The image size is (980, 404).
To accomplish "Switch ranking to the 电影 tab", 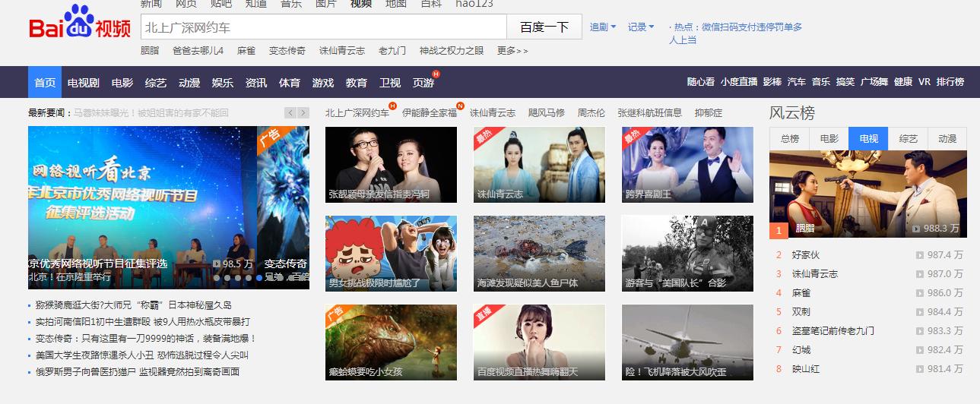I will (x=829, y=139).
